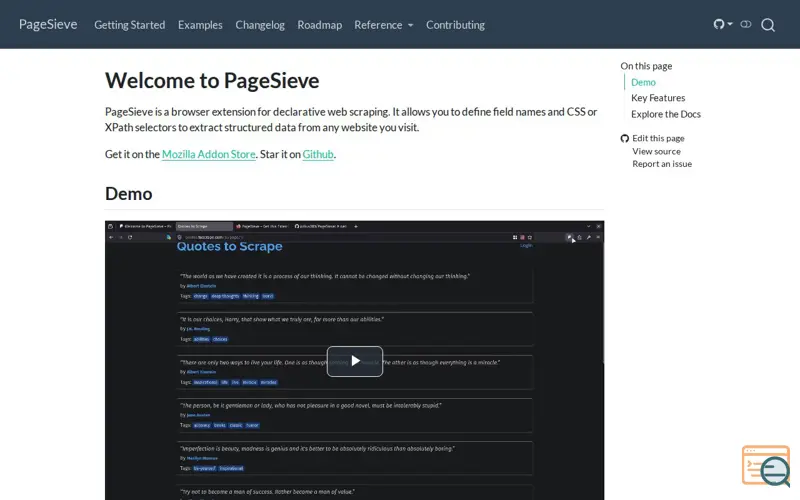Open the Roadmap page

point(319,24)
